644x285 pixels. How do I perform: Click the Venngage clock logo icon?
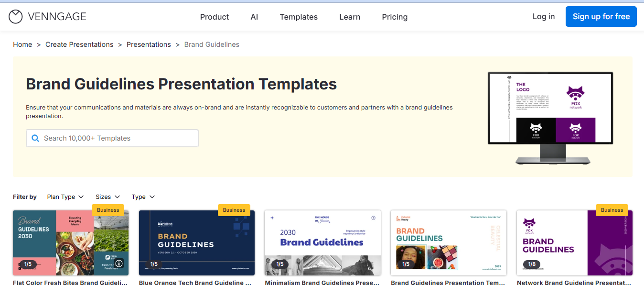tap(16, 17)
